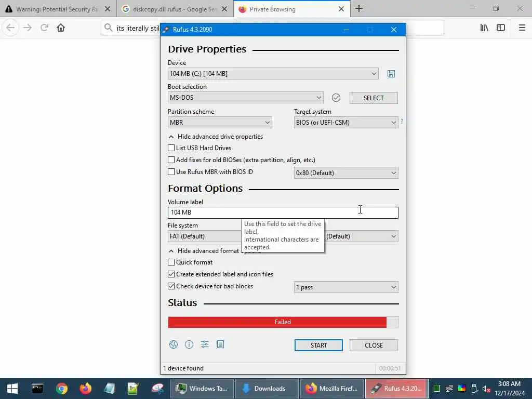Switch to Downloads taskbar window
532x399 pixels.
(x=267, y=389)
